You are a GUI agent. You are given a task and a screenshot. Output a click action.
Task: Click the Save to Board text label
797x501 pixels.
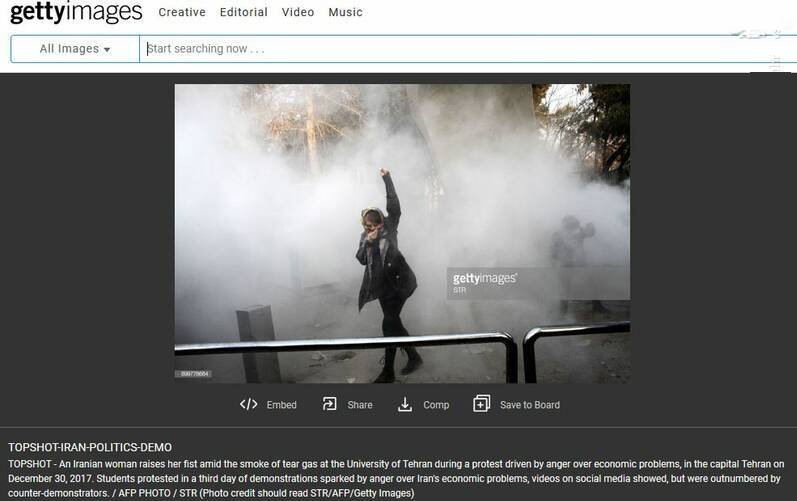[529, 405]
